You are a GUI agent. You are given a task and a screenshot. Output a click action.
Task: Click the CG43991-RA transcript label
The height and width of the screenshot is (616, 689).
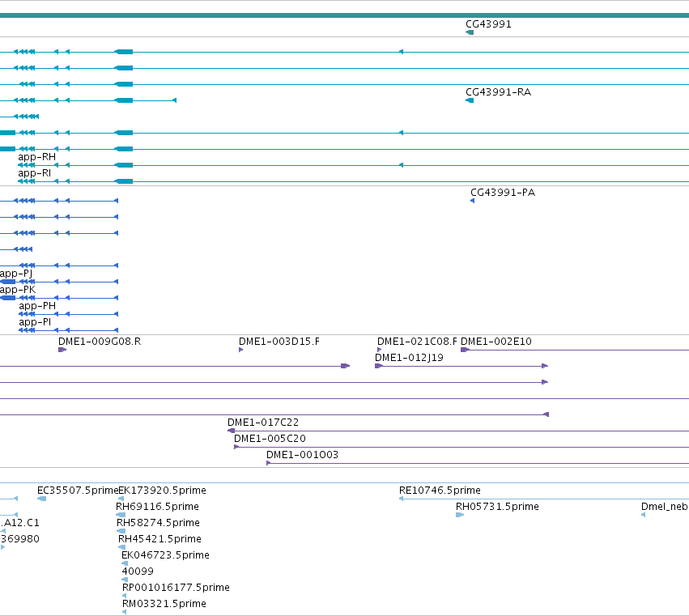(498, 91)
